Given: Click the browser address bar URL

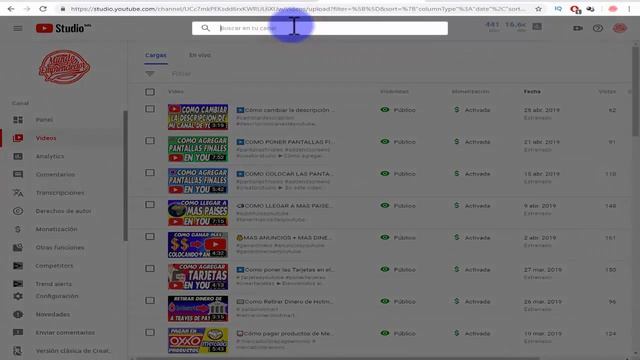Looking at the screenshot, I should point(298,9).
